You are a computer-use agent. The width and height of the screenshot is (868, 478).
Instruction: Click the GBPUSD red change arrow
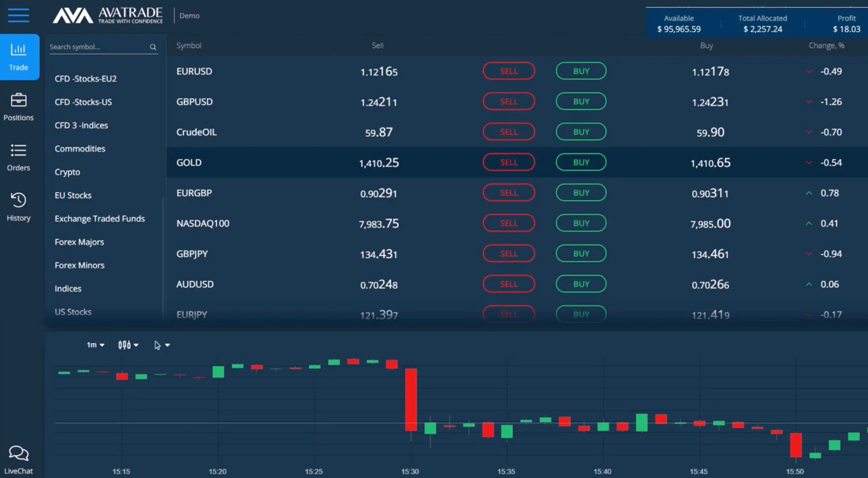(x=809, y=102)
